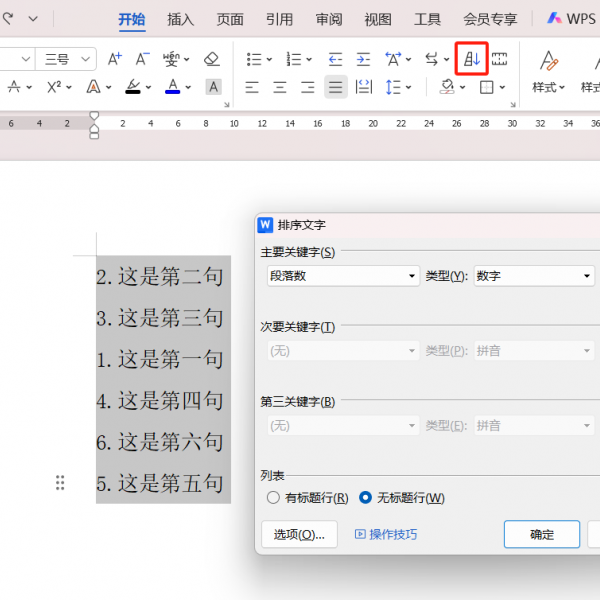Click the clear formatting eraser icon
Viewport: 600px width, 600px height.
click(x=211, y=59)
